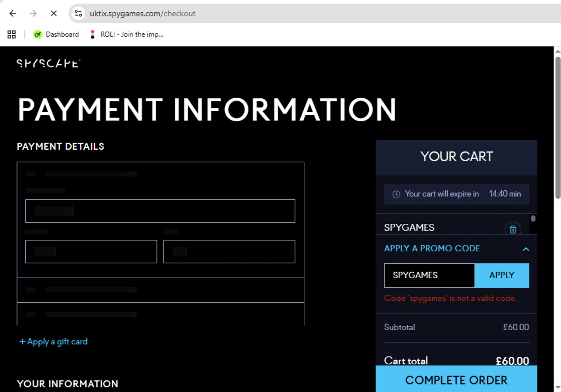Image resolution: width=561 pixels, height=392 pixels.
Task: Click the card expiry date field
Action: (91, 251)
